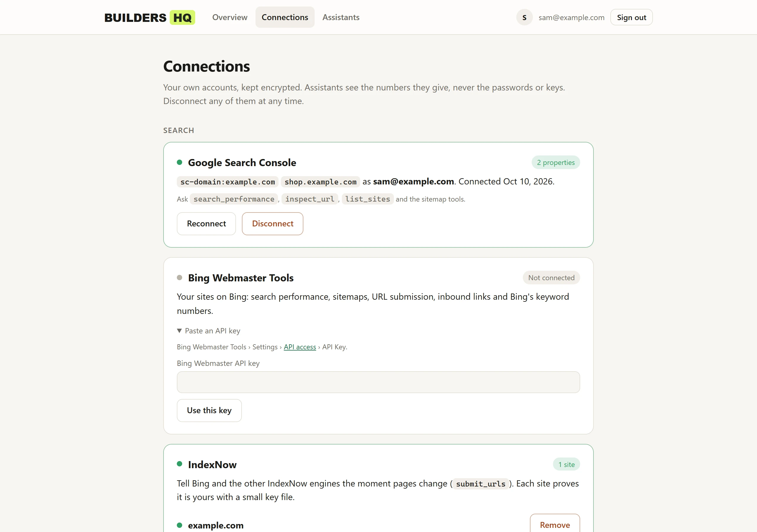Collapse the Paste an API key section

209,331
